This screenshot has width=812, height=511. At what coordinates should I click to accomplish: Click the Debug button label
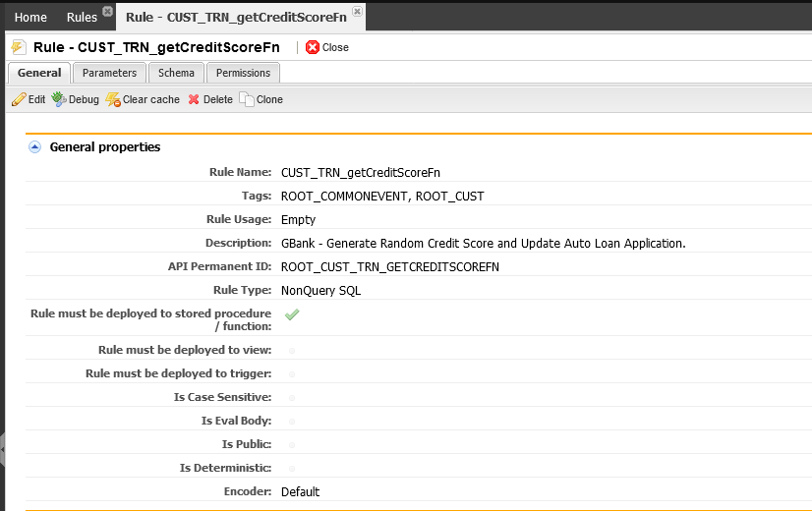84,99
